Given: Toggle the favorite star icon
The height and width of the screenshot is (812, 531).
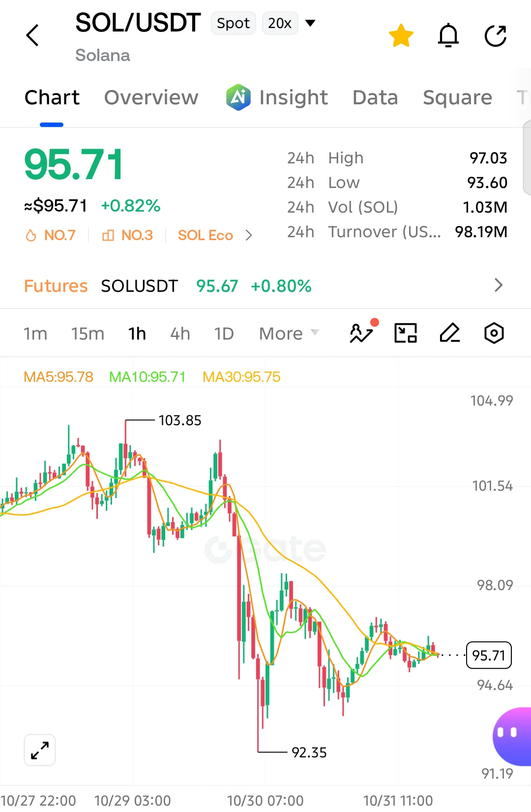Looking at the screenshot, I should (x=401, y=35).
